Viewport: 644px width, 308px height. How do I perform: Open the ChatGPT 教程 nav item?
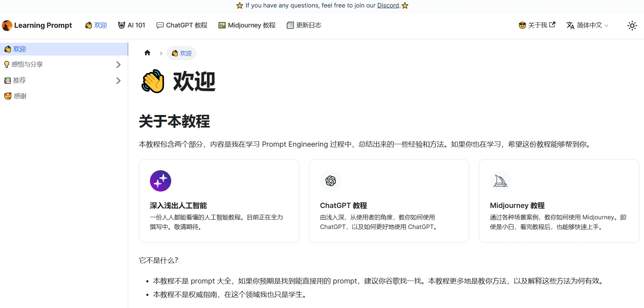tap(182, 25)
